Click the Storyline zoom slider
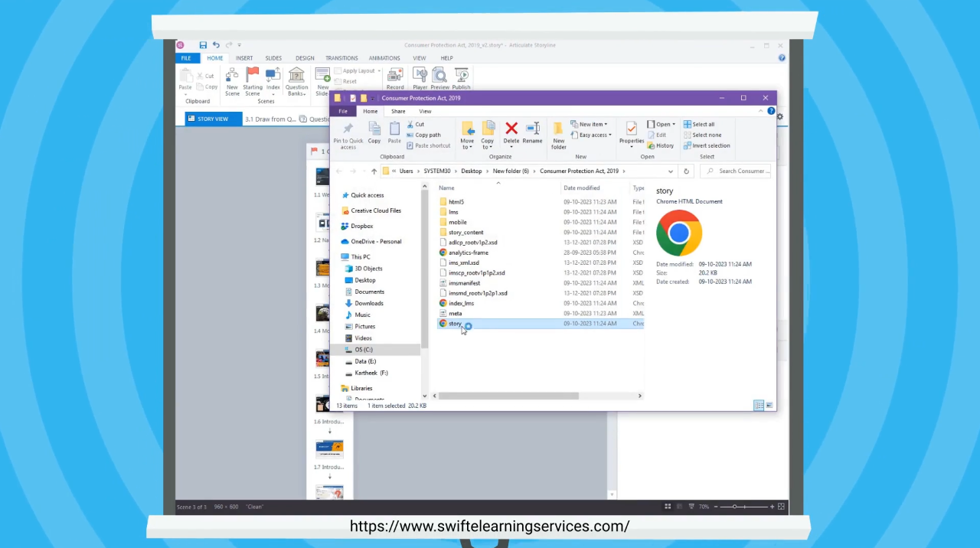Screen dimensions: 980x548 coord(735,507)
